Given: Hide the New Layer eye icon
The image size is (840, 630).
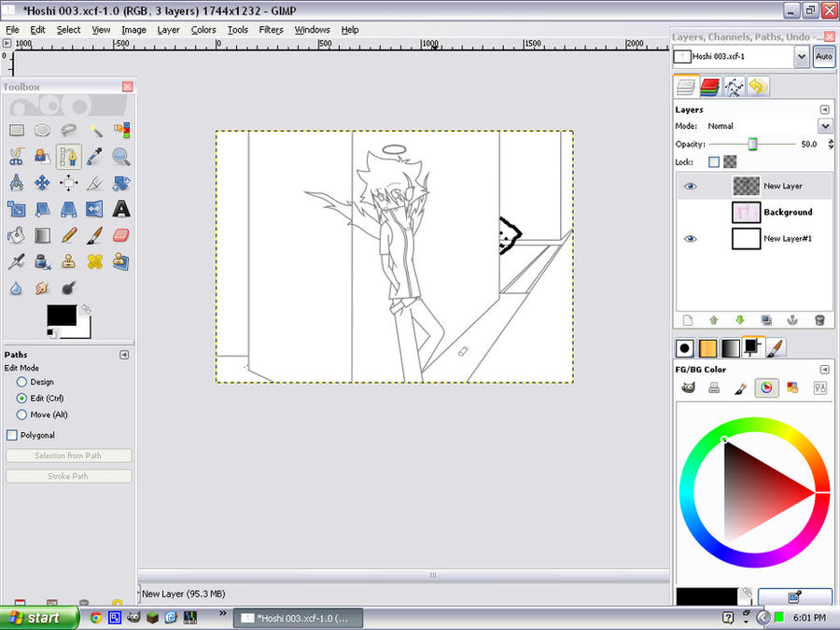Looking at the screenshot, I should coord(690,186).
